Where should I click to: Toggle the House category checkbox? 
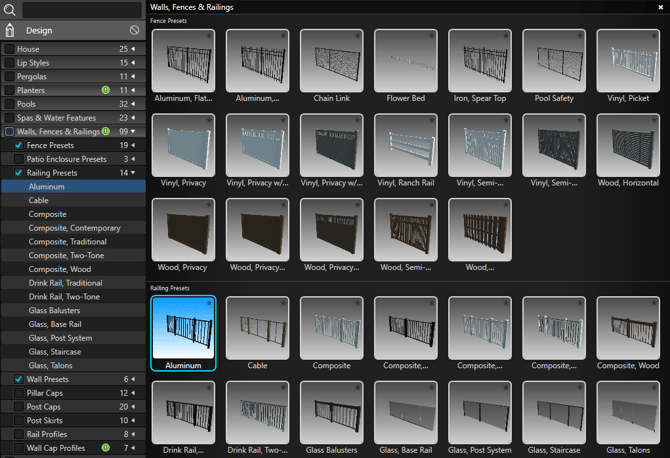coord(9,49)
